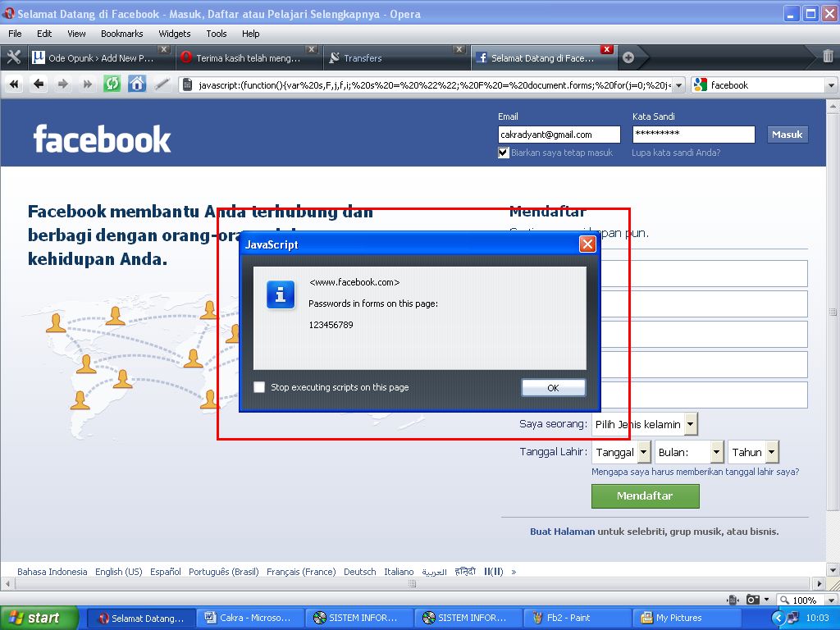The image size is (840, 630).
Task: Click the Windows start button
Action: 39,618
